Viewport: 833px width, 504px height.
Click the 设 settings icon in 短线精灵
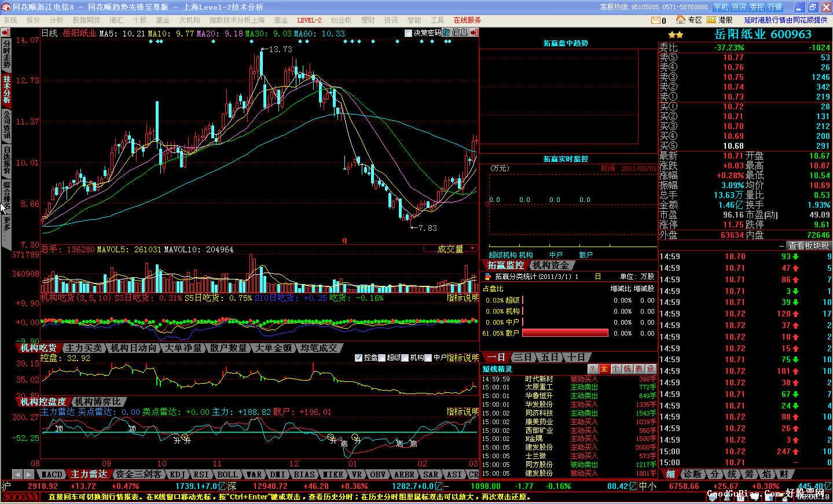pyautogui.click(x=650, y=369)
